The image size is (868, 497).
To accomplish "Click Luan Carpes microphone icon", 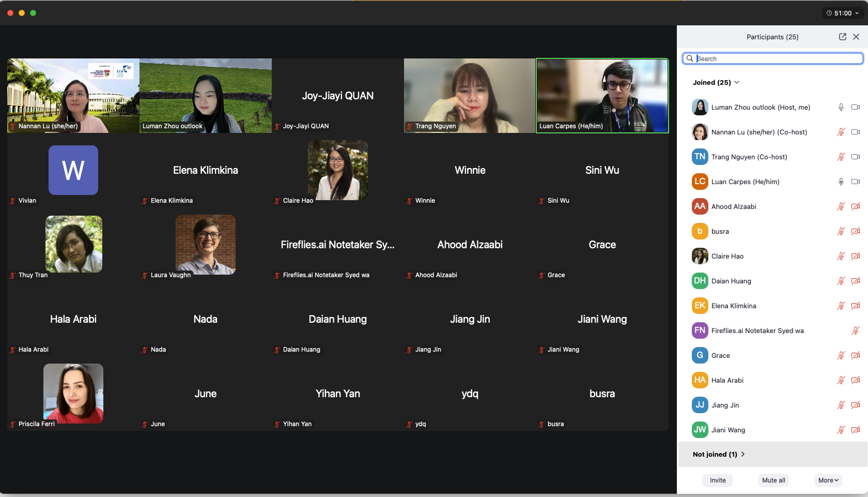I will pyautogui.click(x=841, y=182).
